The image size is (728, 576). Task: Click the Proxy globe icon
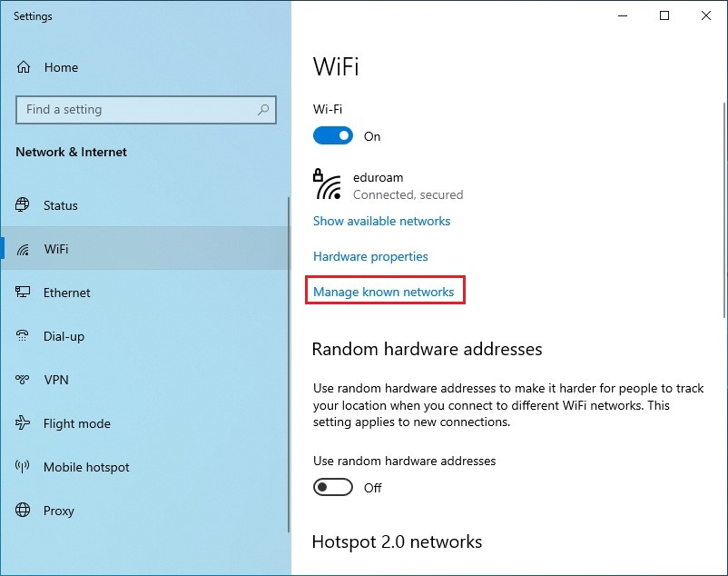(23, 510)
